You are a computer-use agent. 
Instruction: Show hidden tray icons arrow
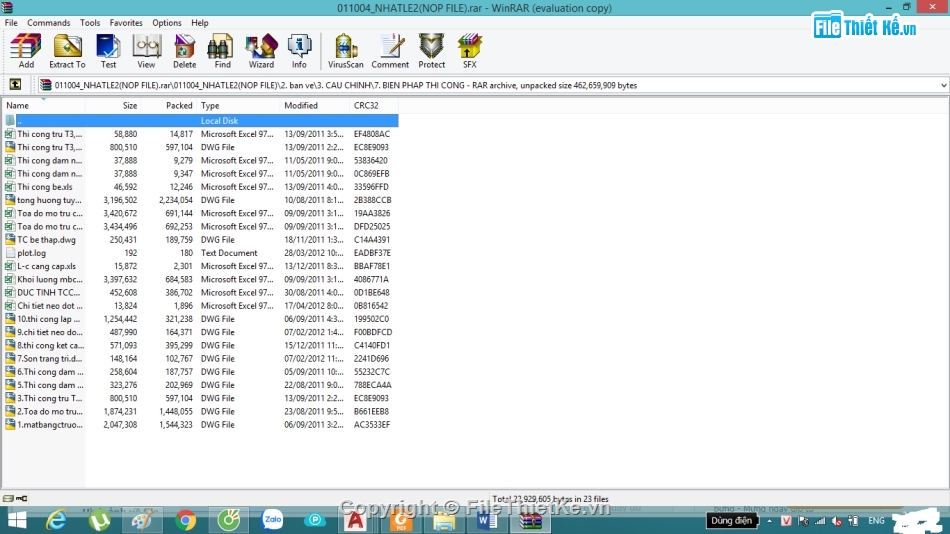tap(769, 521)
